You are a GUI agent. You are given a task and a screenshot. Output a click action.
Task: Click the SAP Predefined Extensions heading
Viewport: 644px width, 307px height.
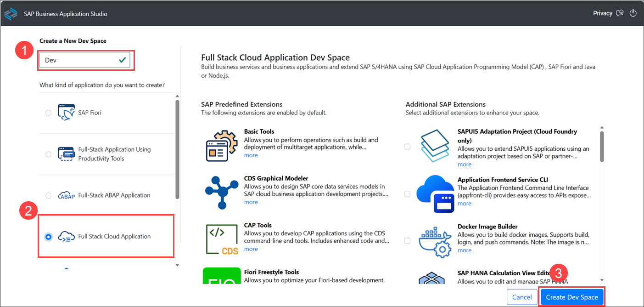tap(242, 104)
